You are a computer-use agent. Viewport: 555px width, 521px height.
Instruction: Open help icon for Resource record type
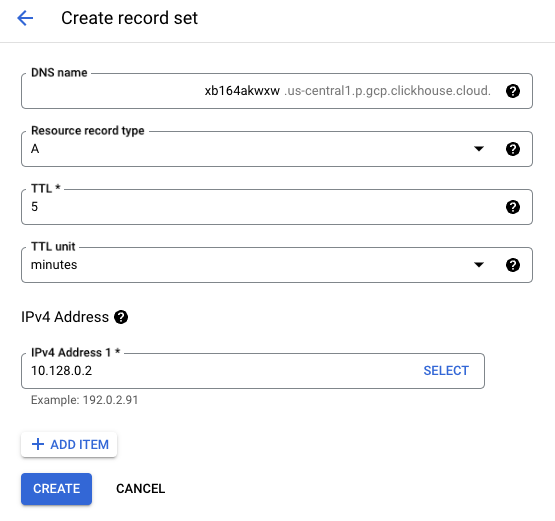[x=513, y=149]
